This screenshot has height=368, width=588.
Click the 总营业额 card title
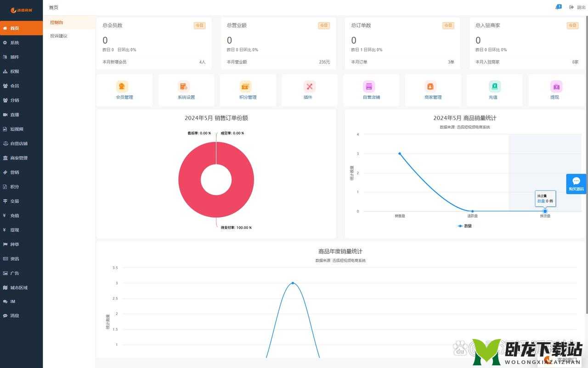pos(237,25)
